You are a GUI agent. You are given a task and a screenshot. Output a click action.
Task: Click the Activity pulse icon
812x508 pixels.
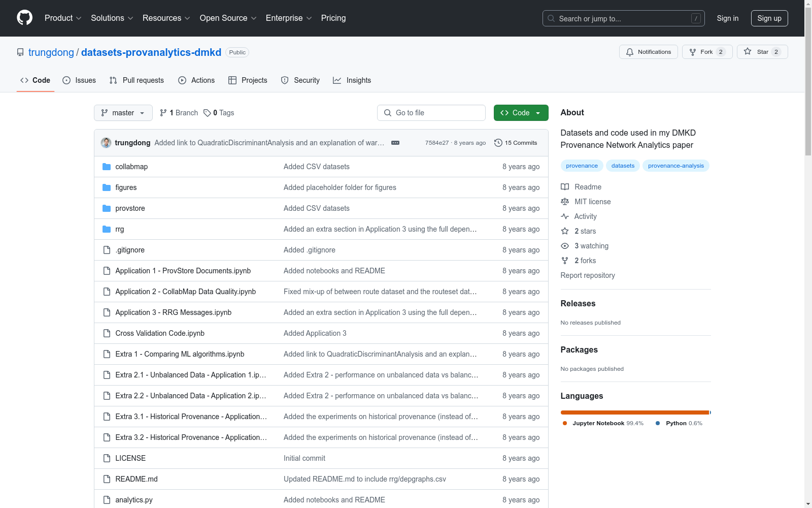click(x=565, y=216)
